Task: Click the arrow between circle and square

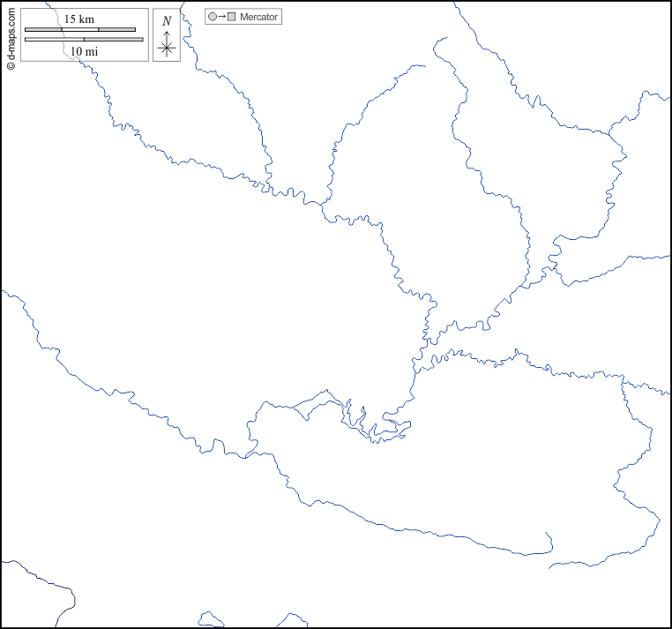Action: (x=222, y=17)
